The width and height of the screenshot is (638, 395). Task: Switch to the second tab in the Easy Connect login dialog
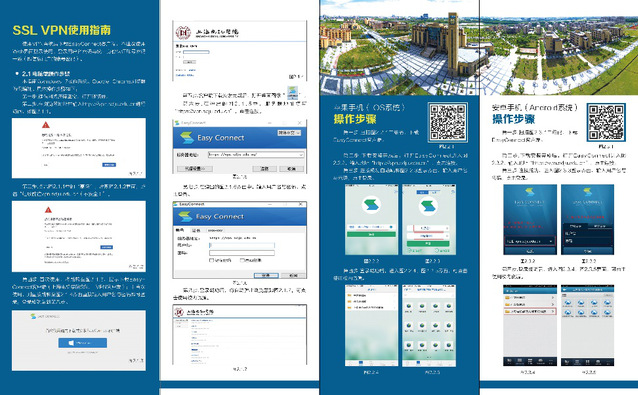click(196, 230)
